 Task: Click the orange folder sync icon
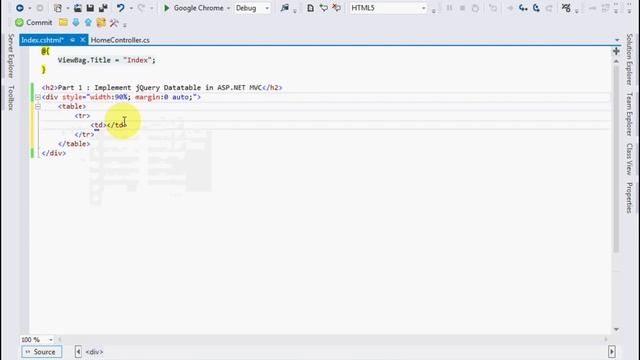[x=101, y=22]
